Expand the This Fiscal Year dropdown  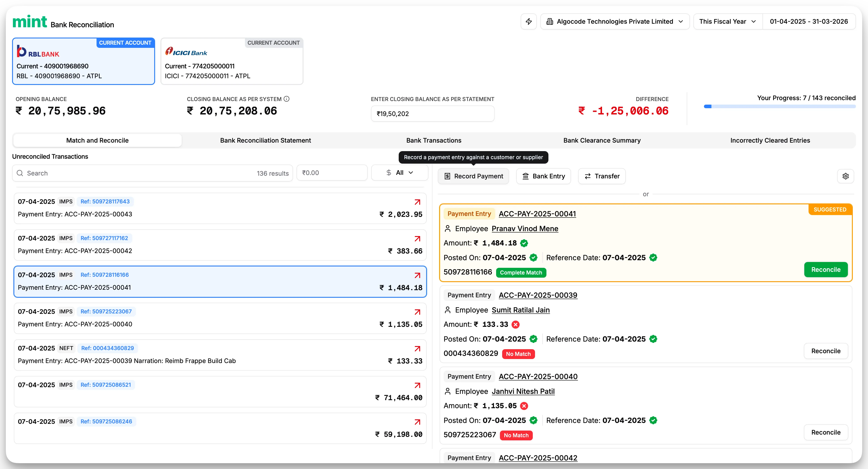click(727, 22)
